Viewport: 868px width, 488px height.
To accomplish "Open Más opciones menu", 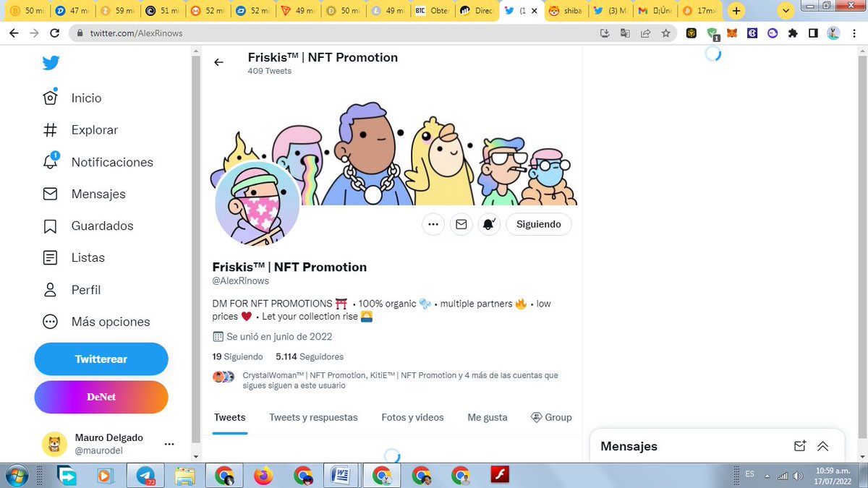I will pos(96,322).
